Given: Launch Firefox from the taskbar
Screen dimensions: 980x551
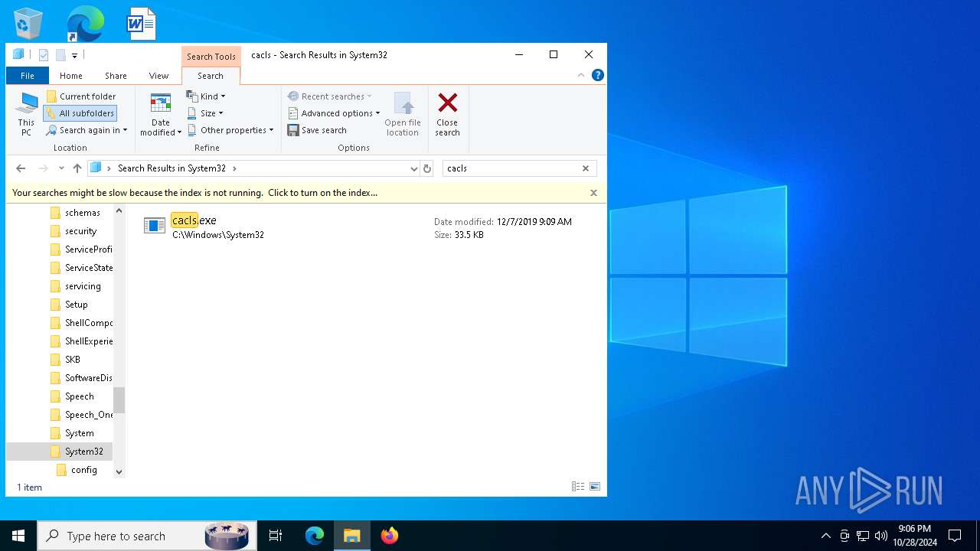Looking at the screenshot, I should (x=390, y=536).
